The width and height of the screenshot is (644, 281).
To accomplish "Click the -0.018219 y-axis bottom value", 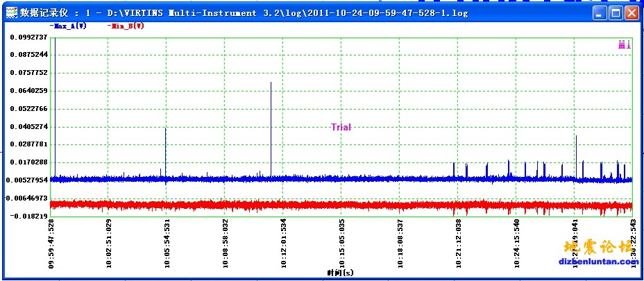I will coord(29,216).
